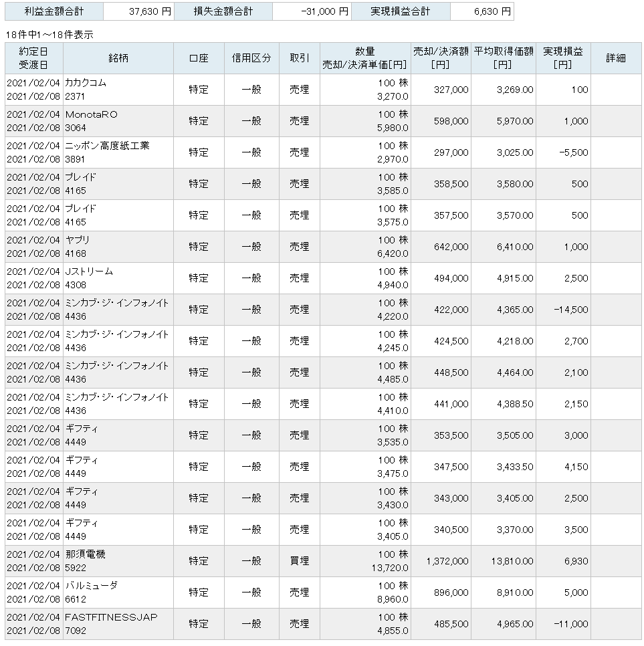Select the Jストリーム 4308 stock name
The height and width of the screenshot is (646, 644).
(x=89, y=278)
